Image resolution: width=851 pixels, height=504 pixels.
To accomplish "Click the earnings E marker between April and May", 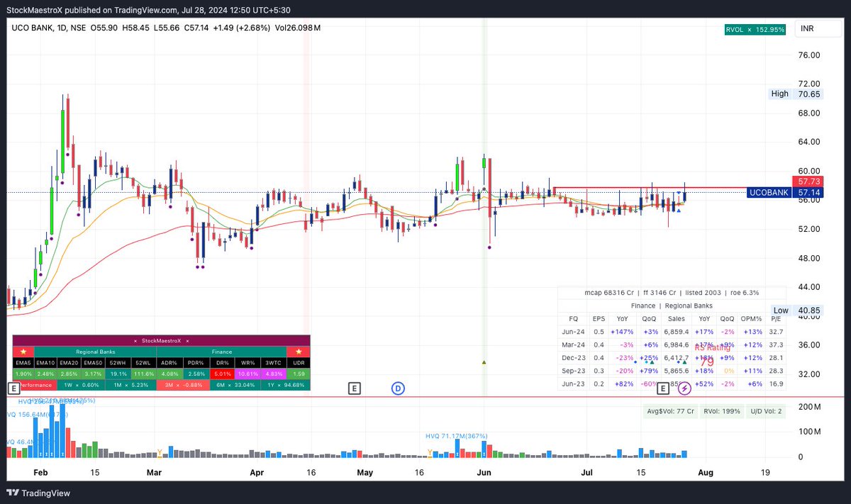I will [x=355, y=388].
